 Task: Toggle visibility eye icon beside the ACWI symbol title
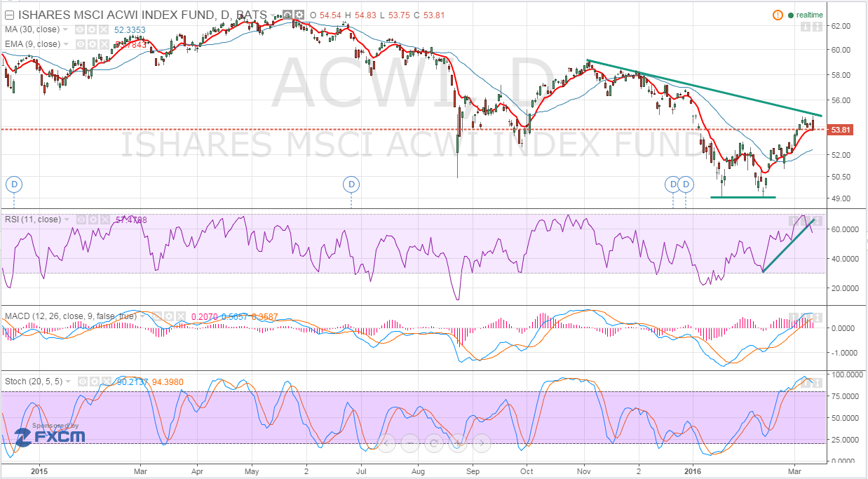coord(287,15)
